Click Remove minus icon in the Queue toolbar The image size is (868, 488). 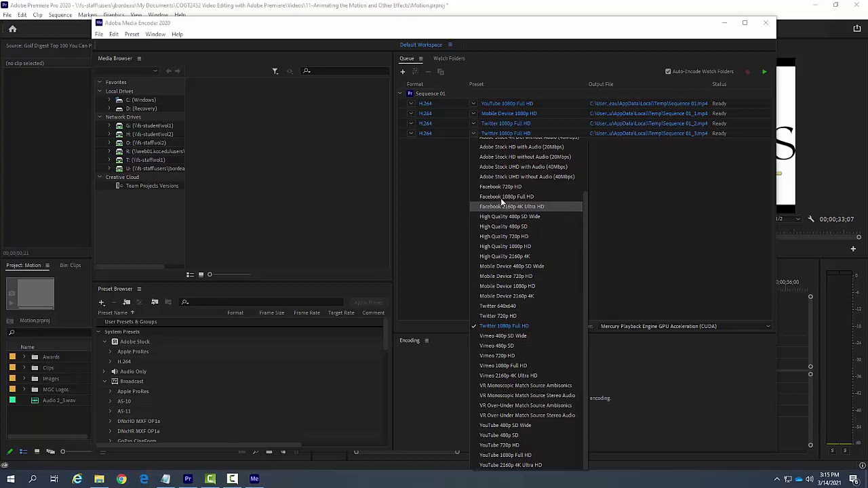click(428, 71)
